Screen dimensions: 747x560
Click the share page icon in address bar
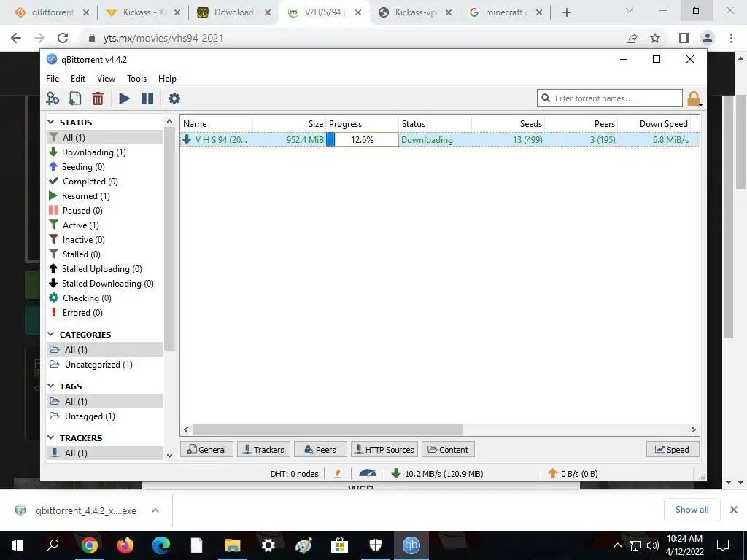tap(632, 38)
